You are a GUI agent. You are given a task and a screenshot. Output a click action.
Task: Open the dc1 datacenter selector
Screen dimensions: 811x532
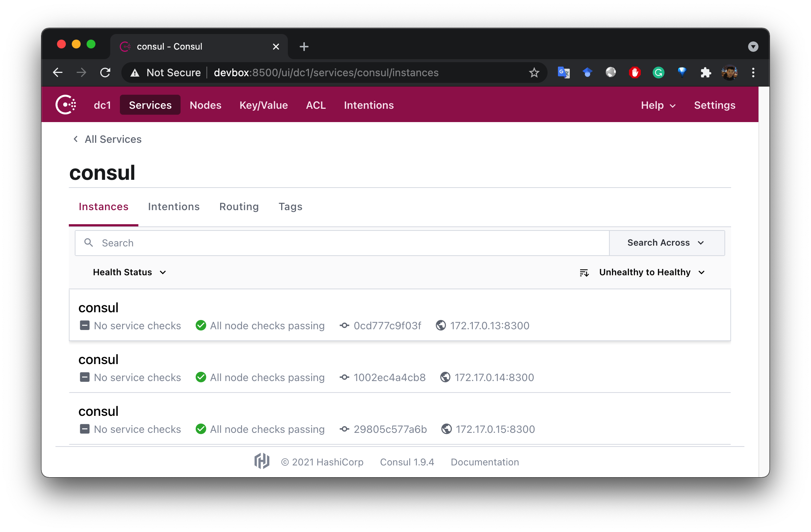[x=102, y=105]
